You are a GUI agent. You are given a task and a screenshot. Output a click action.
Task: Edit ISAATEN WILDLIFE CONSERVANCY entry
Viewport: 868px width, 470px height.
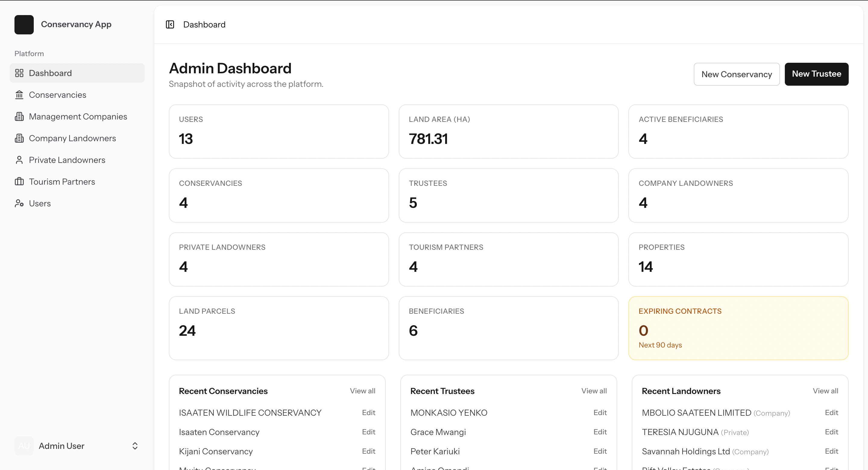point(368,412)
